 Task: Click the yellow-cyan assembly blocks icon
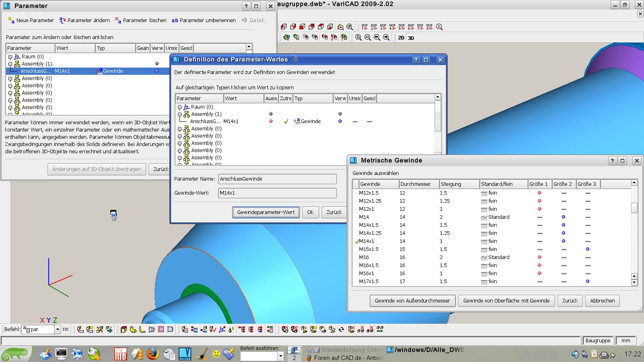point(286,37)
